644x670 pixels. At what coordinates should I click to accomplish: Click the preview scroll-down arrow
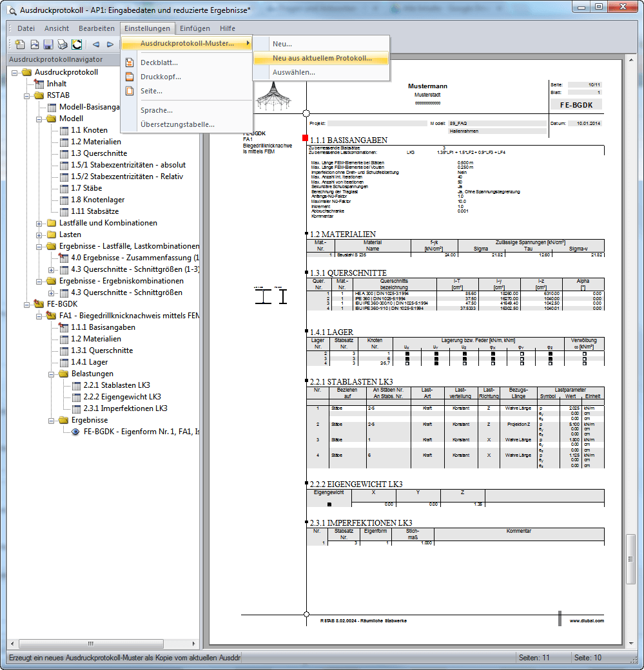(x=631, y=644)
